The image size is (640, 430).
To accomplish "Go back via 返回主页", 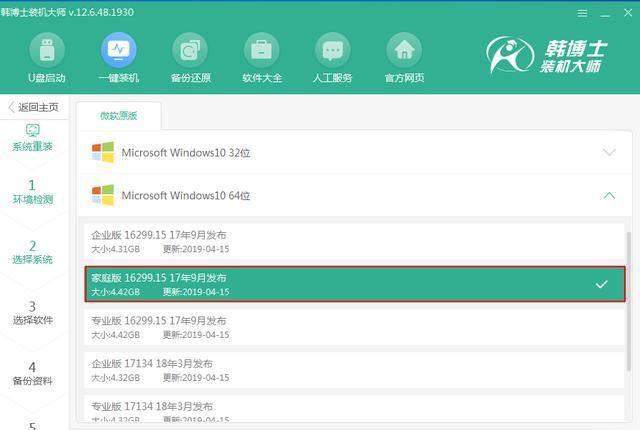I will [33, 107].
